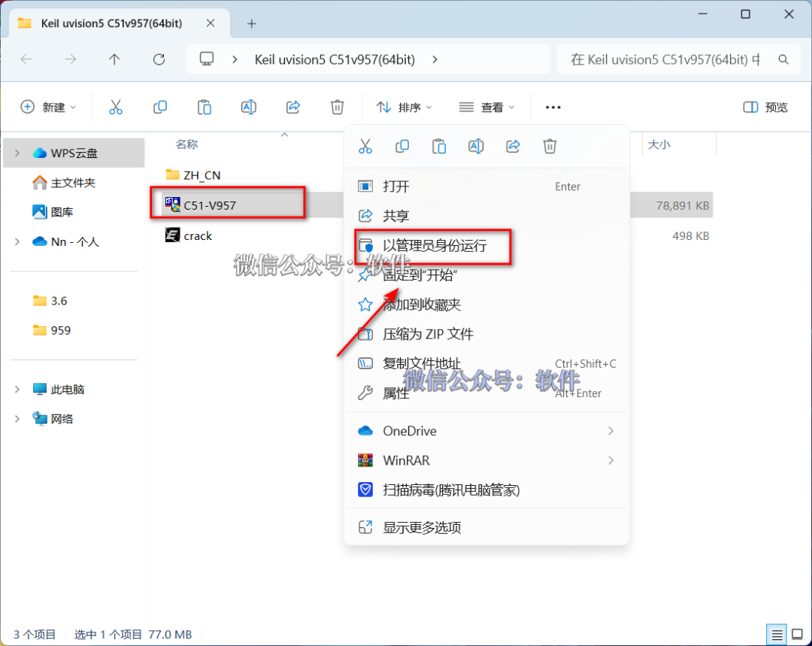The image size is (812, 646).
Task: Toggle the details list view in status bar
Action: (x=777, y=634)
